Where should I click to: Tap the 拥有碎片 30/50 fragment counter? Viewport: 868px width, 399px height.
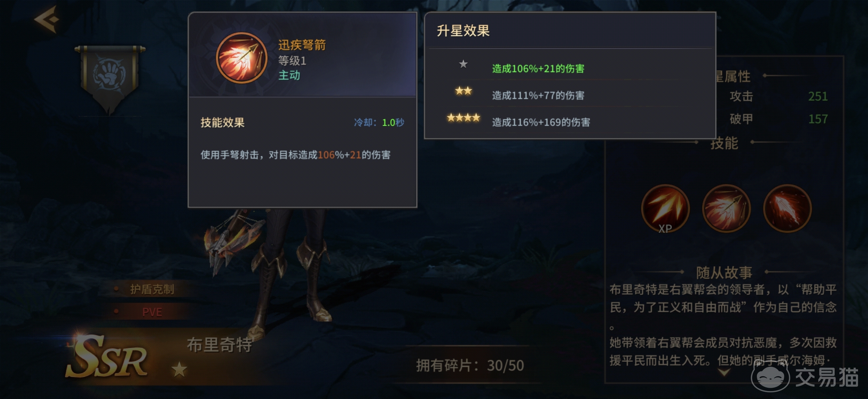click(470, 366)
